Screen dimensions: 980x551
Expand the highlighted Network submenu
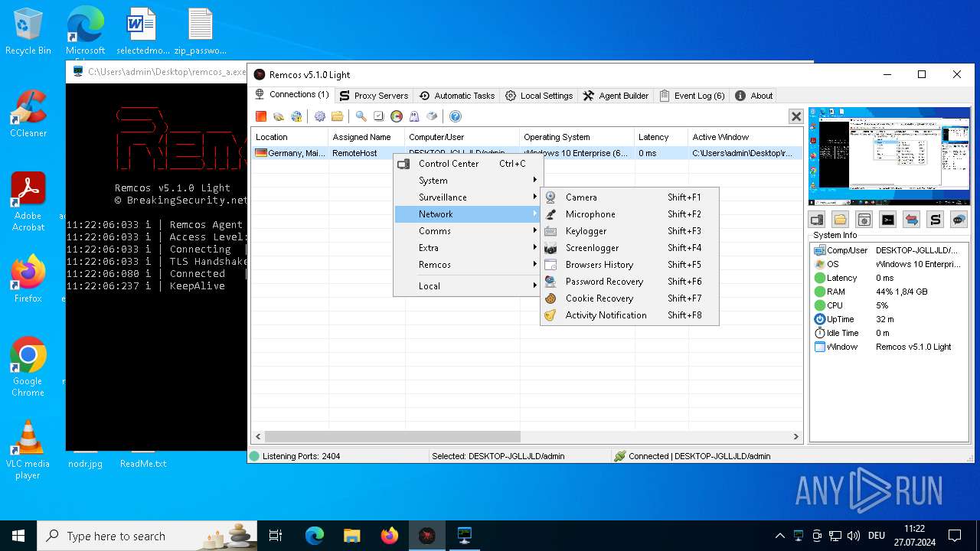(468, 214)
